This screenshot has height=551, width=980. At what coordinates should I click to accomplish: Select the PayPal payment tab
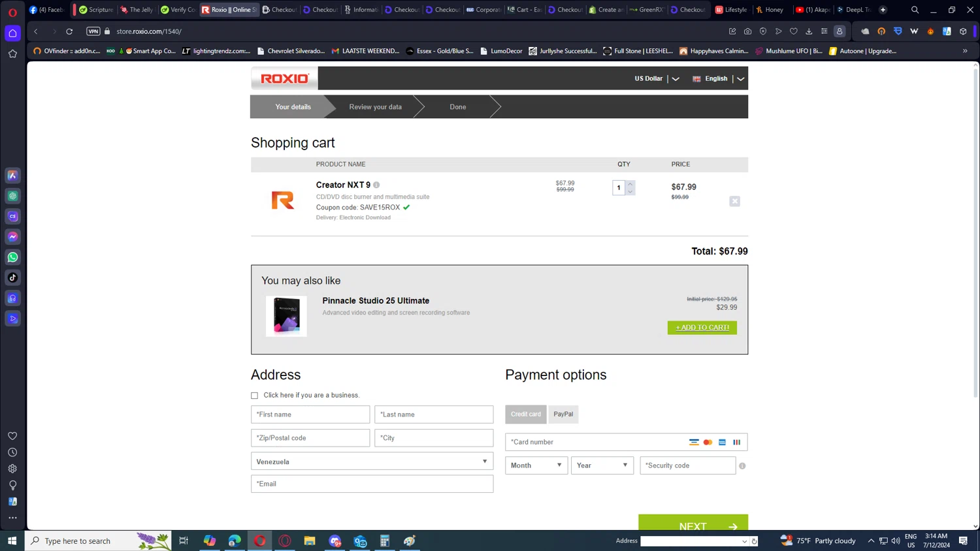563,414
